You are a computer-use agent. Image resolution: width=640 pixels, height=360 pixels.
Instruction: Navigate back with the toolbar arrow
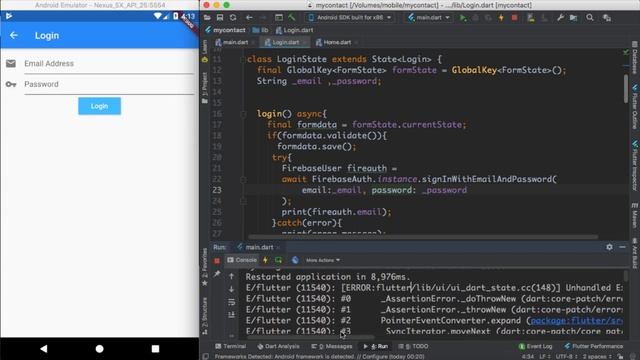[x=249, y=18]
